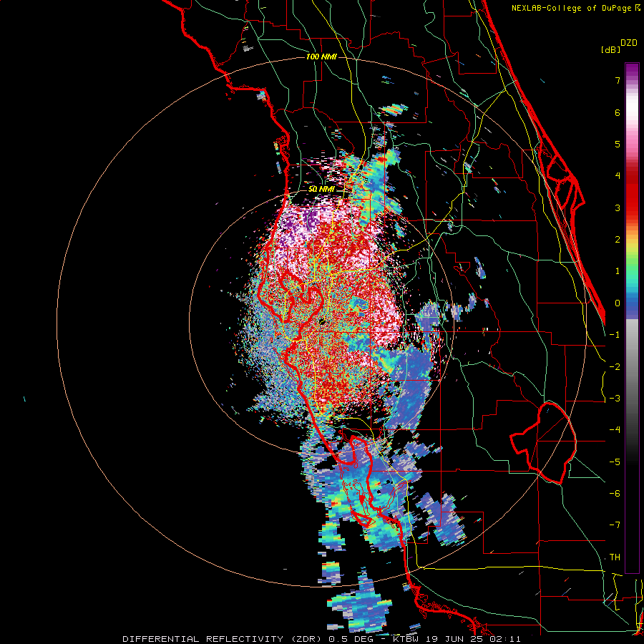Click the 6 value on color scale
Screen dimensions: 644x644
[618, 112]
